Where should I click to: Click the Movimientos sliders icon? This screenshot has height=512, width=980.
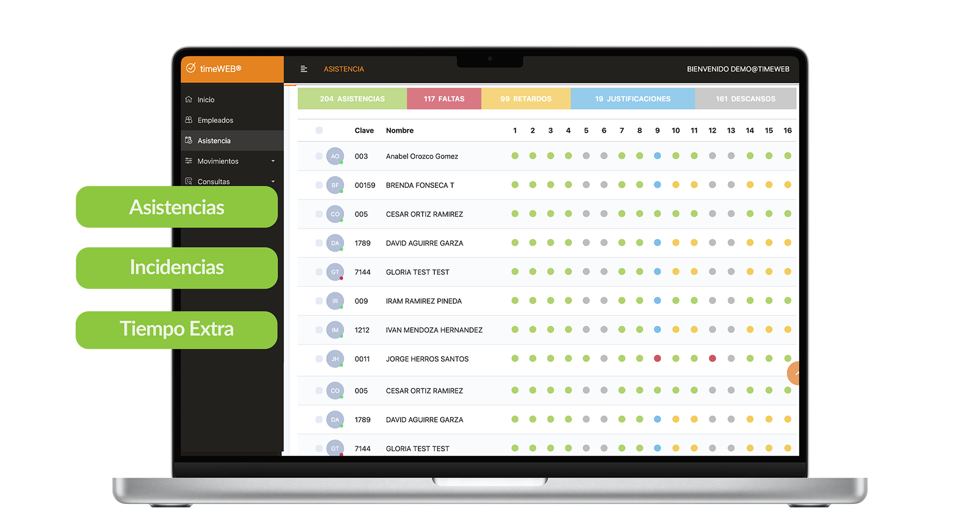189,160
